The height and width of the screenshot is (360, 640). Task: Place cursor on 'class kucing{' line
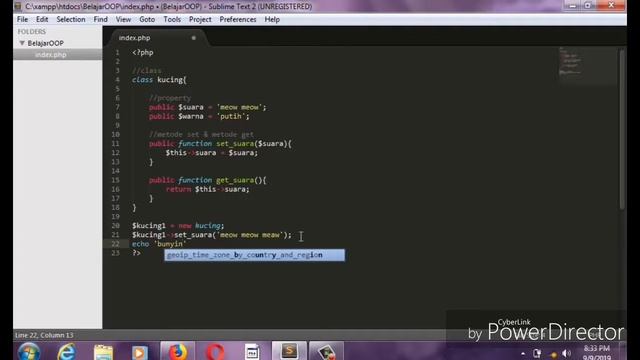[x=159, y=80]
